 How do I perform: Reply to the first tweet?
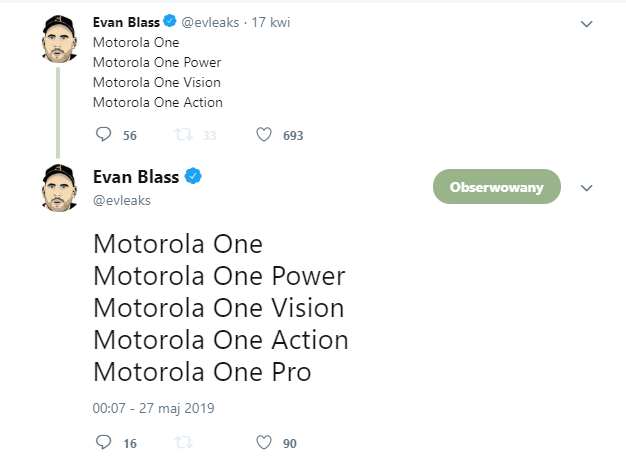pos(103,135)
